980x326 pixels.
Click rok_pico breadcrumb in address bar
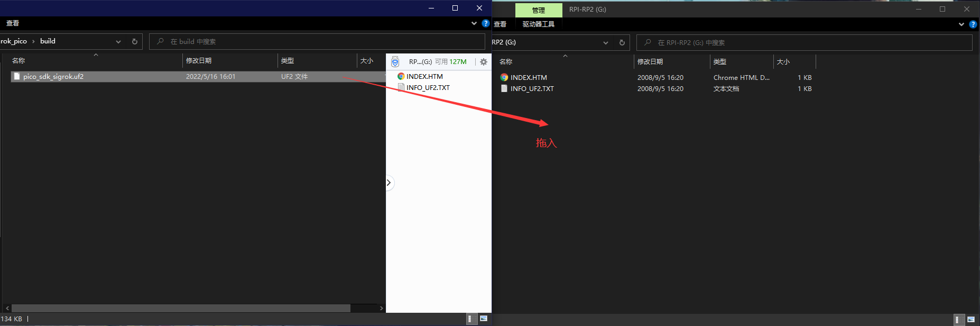click(14, 41)
